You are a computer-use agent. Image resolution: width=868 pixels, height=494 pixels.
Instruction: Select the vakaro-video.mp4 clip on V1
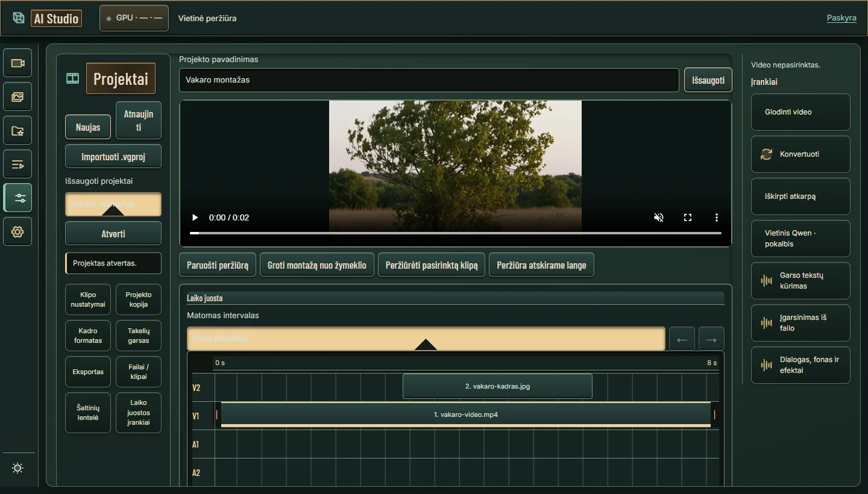[466, 414]
